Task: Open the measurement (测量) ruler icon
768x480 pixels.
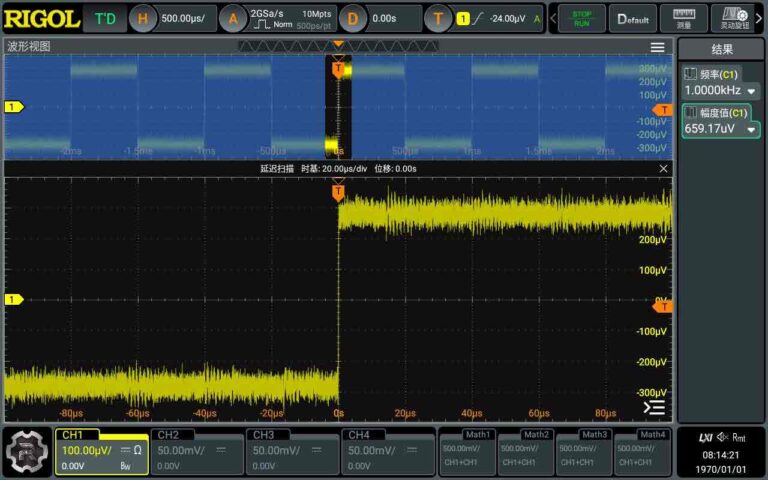Action: pyautogui.click(x=683, y=18)
